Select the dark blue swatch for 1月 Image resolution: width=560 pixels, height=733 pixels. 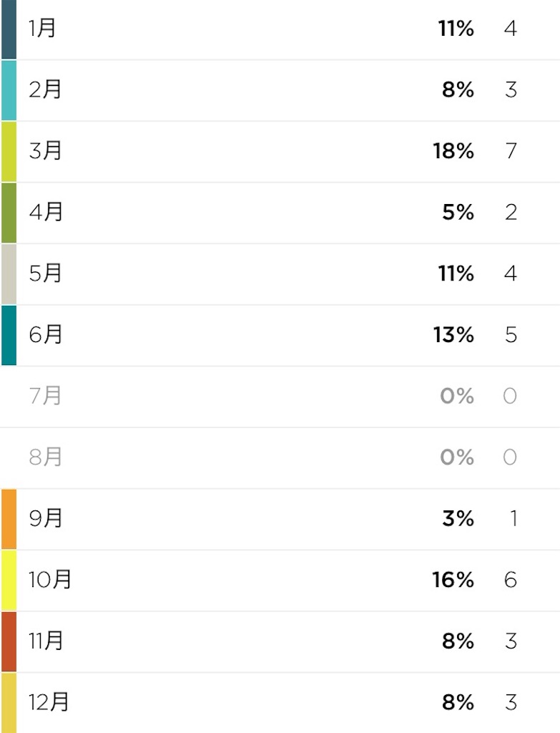(9, 29)
